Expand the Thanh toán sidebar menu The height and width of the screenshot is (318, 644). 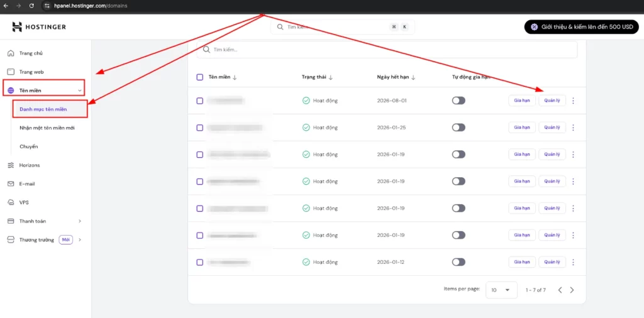(79, 221)
